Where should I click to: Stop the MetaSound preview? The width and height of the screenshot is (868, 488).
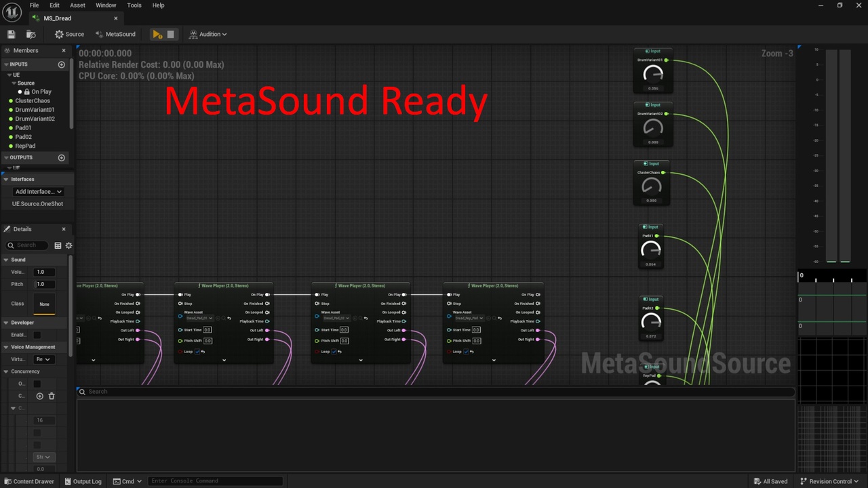(x=171, y=34)
